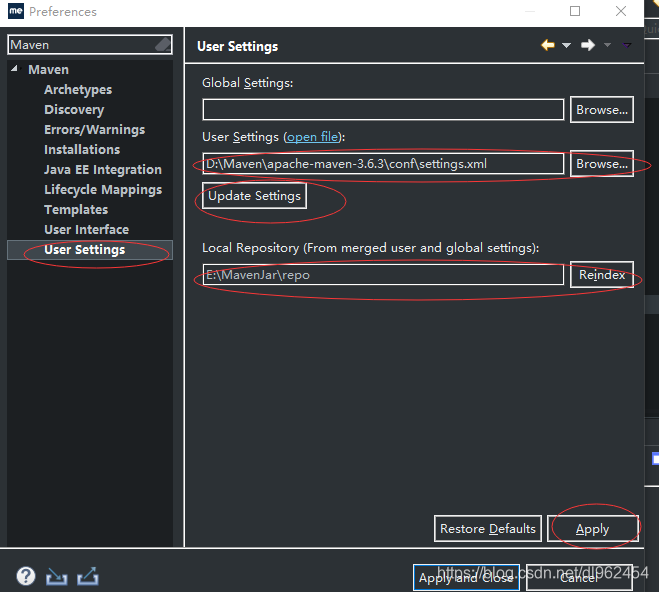Screen dimensions: 659x592
Task: Open the Lifecycle Mappings page
Action: (x=103, y=190)
